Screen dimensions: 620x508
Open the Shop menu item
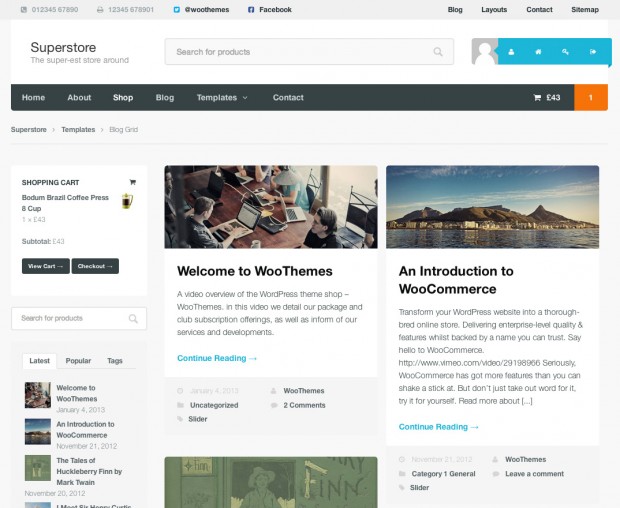click(123, 98)
